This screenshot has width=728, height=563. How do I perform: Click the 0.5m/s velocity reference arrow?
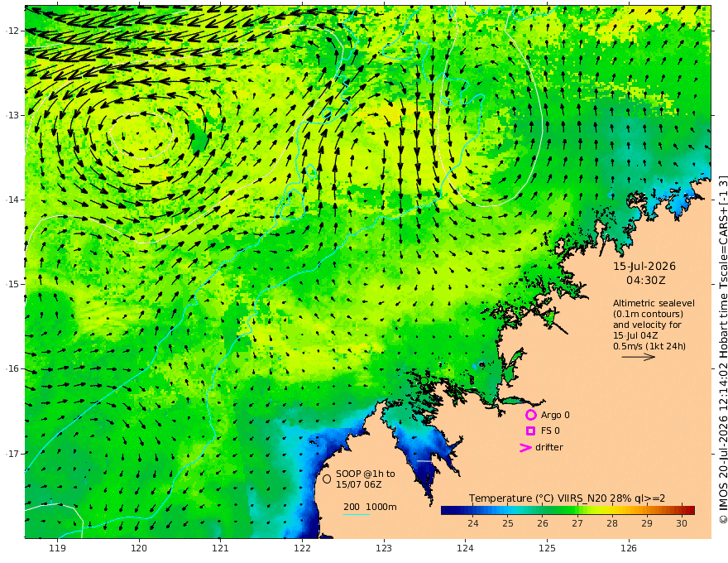pos(639,357)
